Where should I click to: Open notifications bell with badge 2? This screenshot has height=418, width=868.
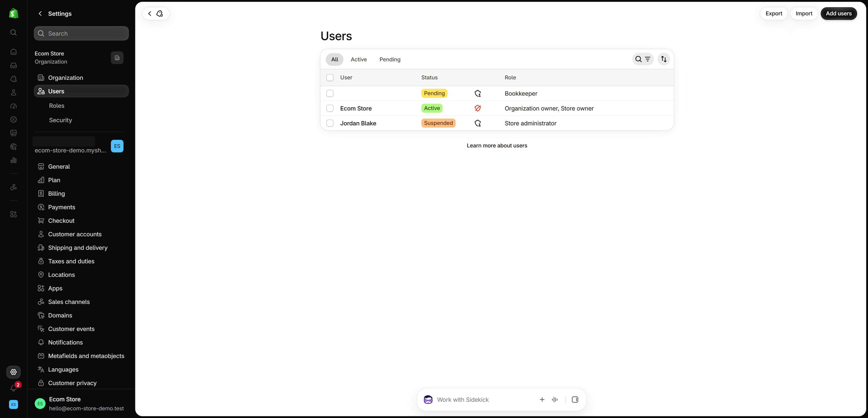tap(14, 388)
